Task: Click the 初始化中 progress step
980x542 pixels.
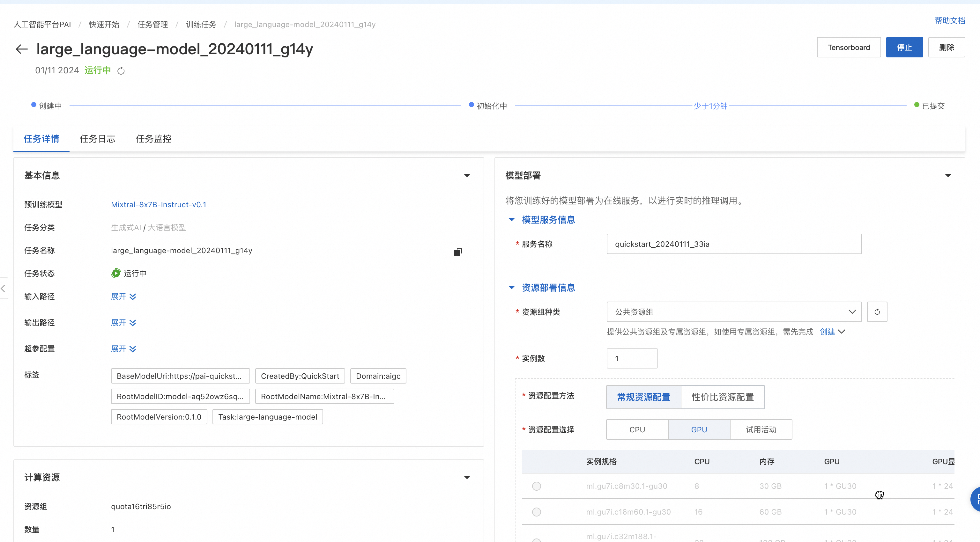Action: 488,106
